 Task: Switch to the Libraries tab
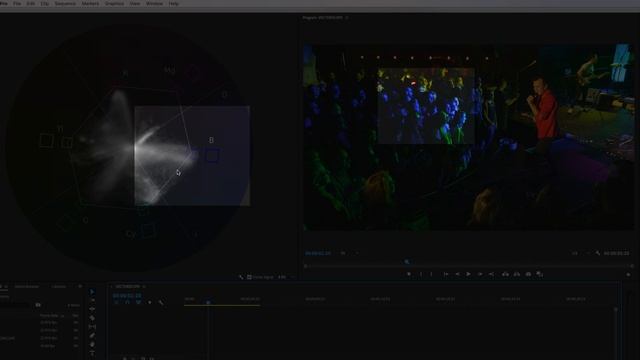[x=59, y=287]
